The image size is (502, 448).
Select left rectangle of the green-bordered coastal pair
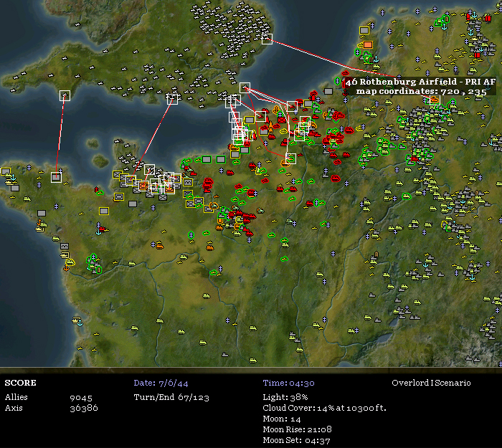207,159
